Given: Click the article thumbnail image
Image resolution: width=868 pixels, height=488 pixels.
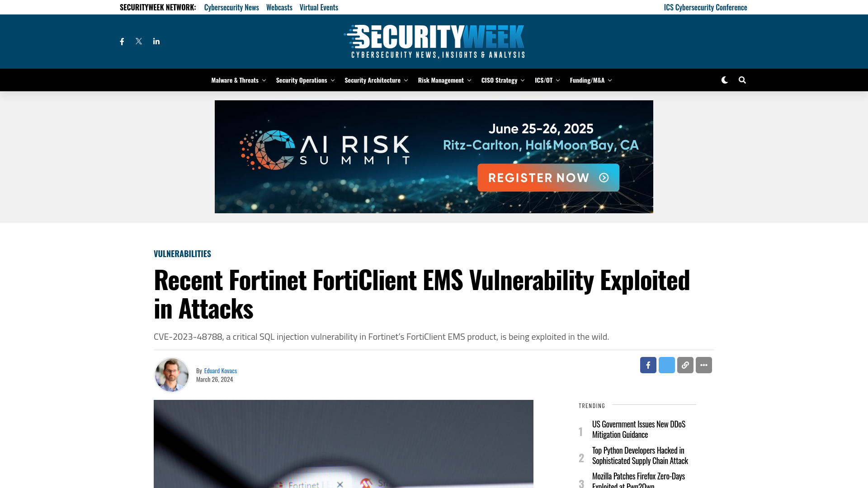Looking at the screenshot, I should [344, 444].
